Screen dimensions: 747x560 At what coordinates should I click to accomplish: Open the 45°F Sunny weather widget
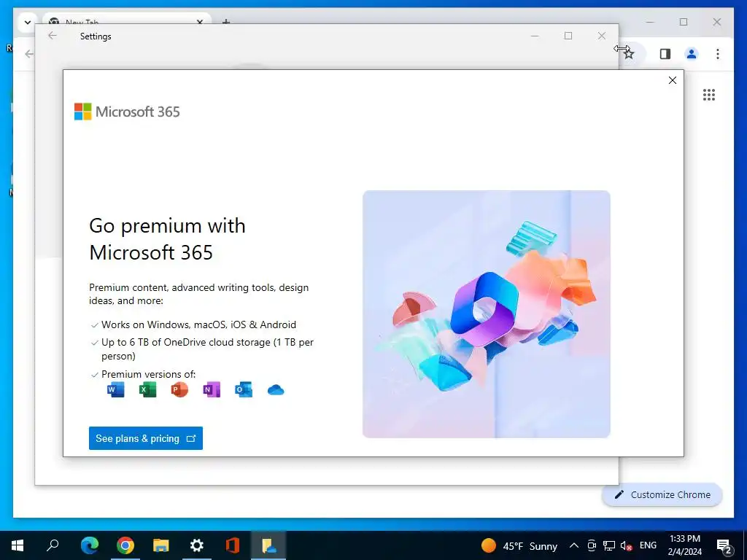click(x=519, y=545)
